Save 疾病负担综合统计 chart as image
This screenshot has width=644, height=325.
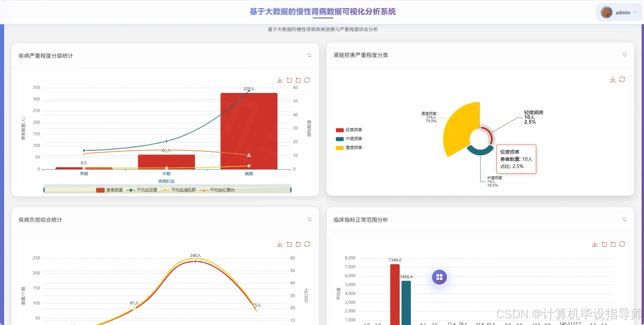(280, 244)
